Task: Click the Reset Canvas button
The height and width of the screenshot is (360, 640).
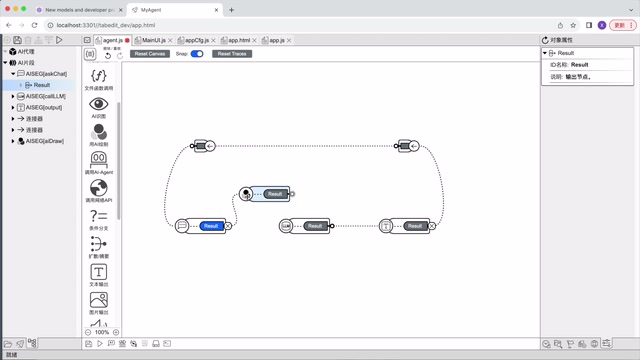Action: [150, 54]
